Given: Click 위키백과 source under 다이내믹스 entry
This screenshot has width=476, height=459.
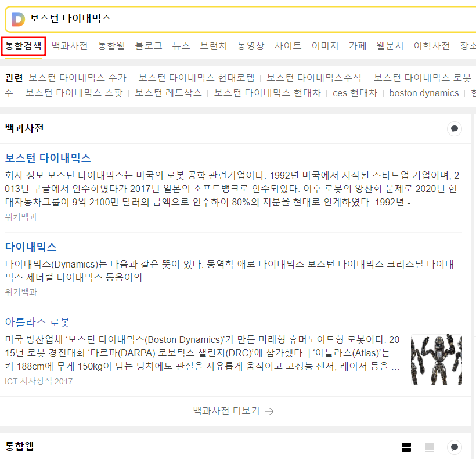Looking at the screenshot, I should click(x=21, y=292).
